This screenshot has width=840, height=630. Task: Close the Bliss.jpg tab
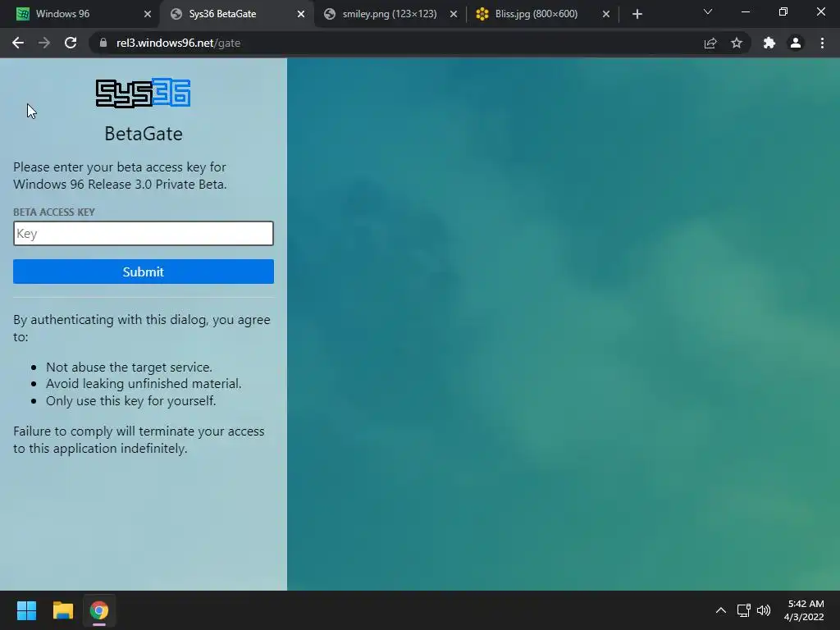pos(606,14)
